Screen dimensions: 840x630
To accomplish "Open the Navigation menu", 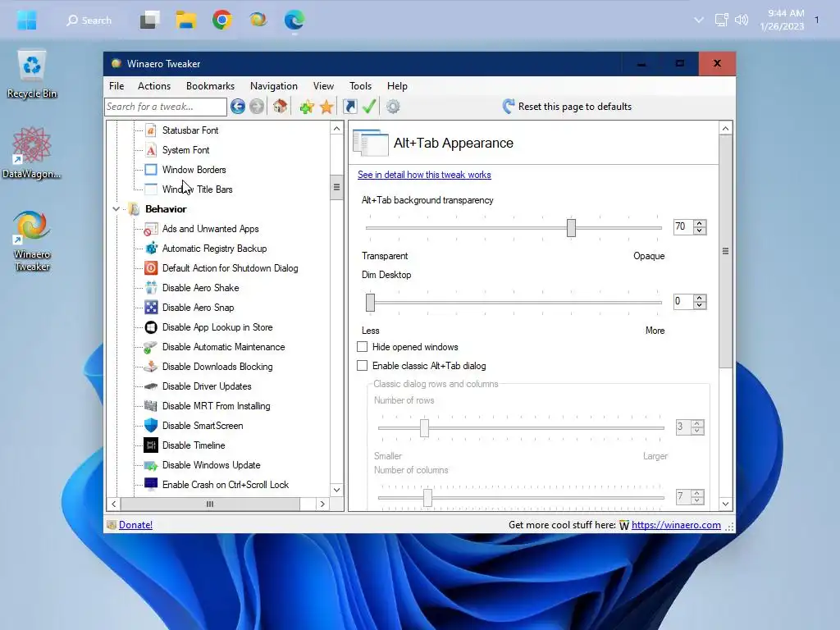I will pyautogui.click(x=274, y=85).
